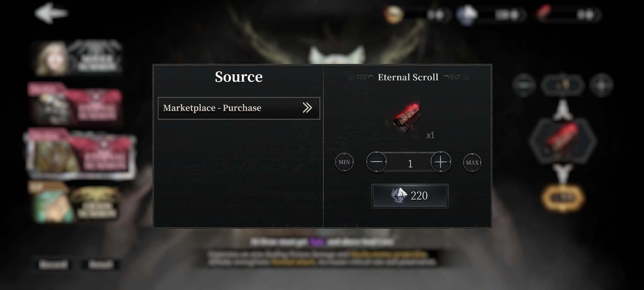Tap the crystal currency icon on price
The width and height of the screenshot is (644, 290).
click(399, 195)
